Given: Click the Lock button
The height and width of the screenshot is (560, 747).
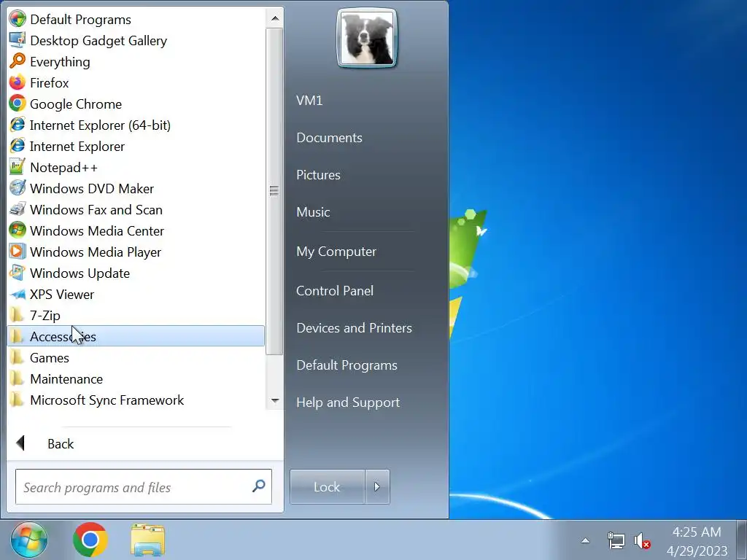Looking at the screenshot, I should tap(328, 486).
